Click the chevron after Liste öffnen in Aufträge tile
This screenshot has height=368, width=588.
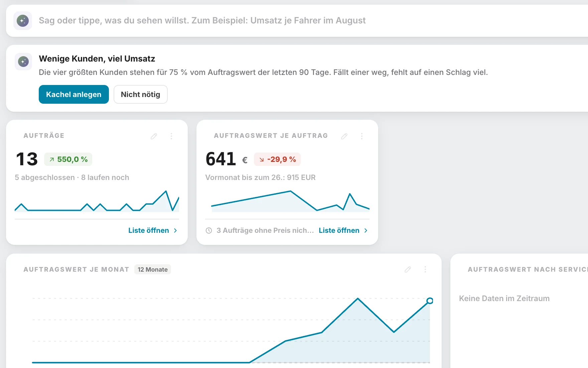[175, 231]
